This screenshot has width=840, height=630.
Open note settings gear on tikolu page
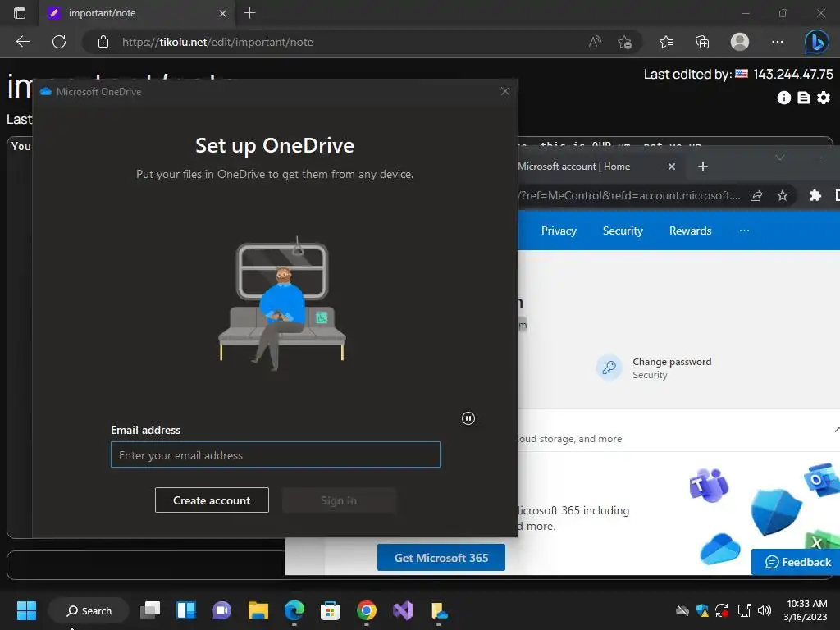pyautogui.click(x=824, y=98)
